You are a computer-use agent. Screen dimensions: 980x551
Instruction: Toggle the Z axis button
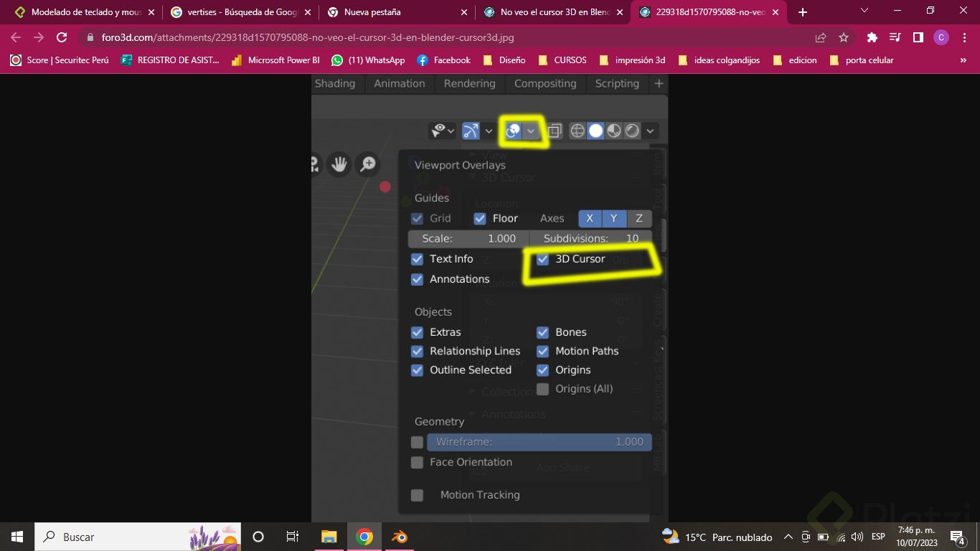tap(639, 218)
